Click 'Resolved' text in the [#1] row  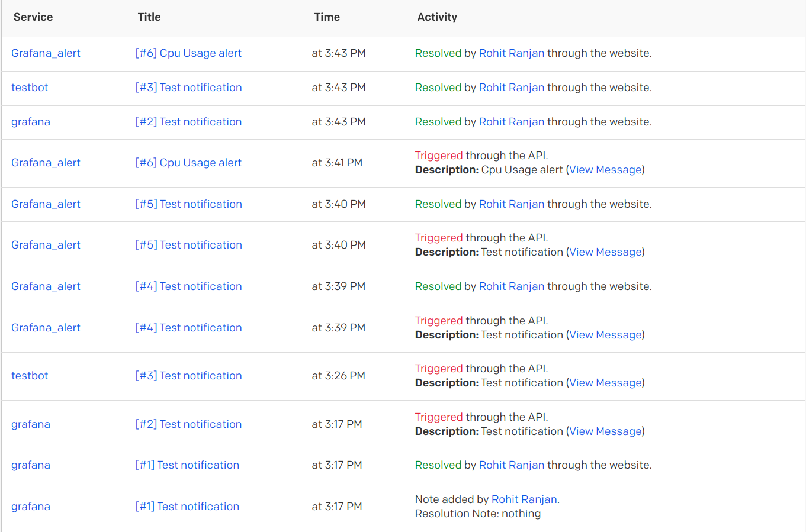[438, 465]
